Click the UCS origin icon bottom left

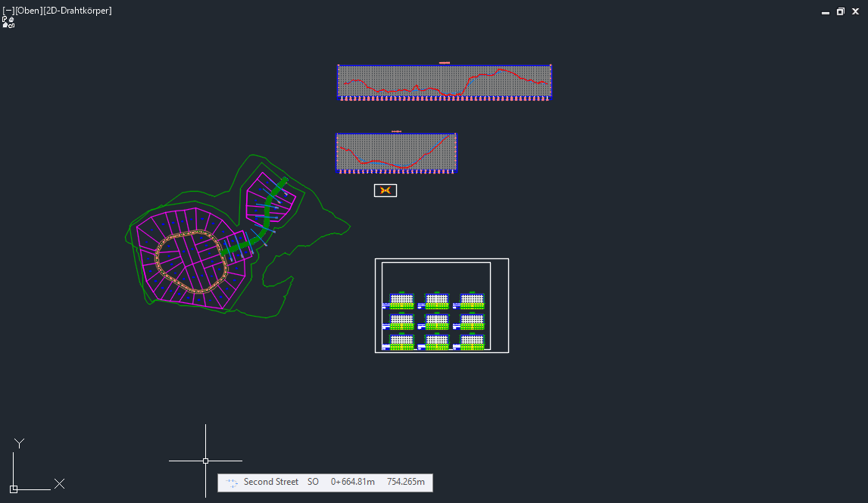[14, 489]
